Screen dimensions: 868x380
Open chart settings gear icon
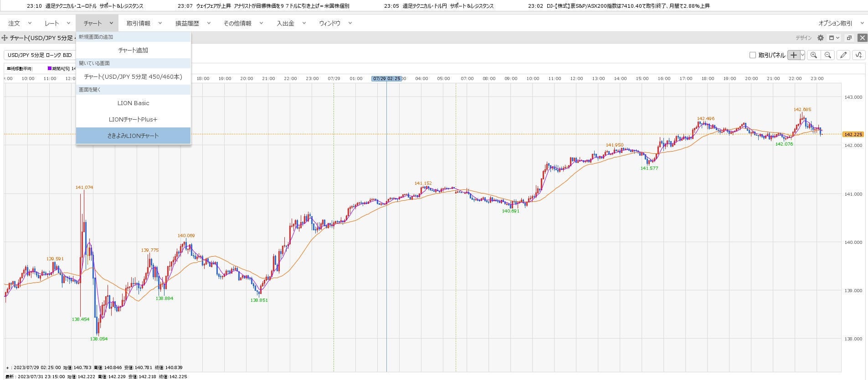(821, 38)
